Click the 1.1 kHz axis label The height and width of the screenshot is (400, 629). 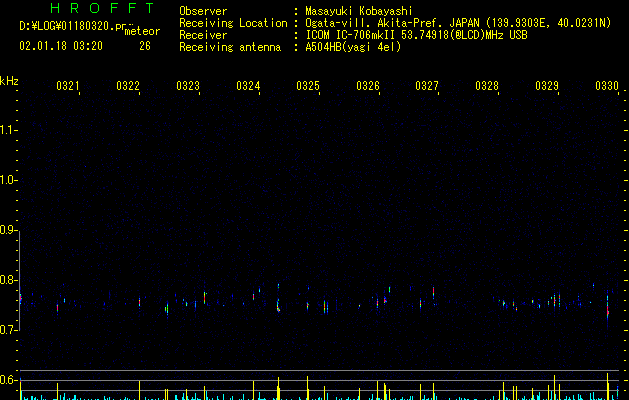(x=9, y=130)
